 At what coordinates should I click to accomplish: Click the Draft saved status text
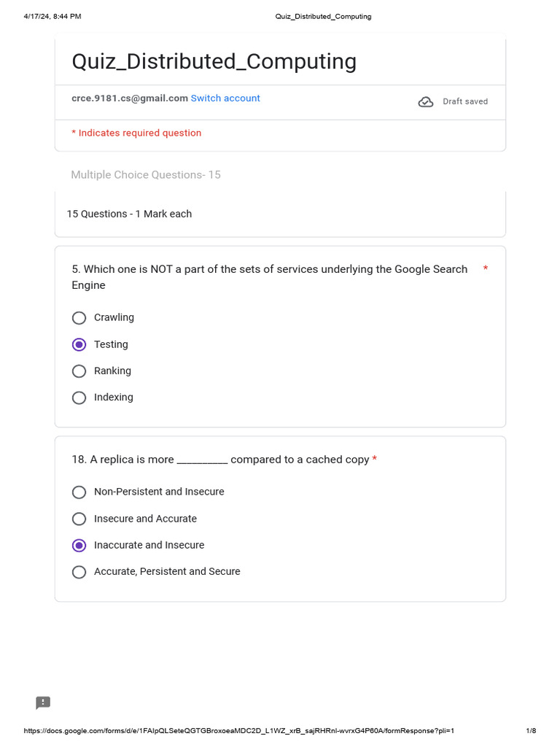465,102
